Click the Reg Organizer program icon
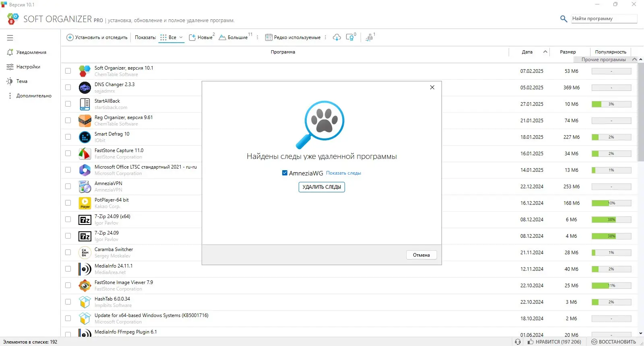Image resolution: width=644 pixels, height=346 pixels. 85,121
